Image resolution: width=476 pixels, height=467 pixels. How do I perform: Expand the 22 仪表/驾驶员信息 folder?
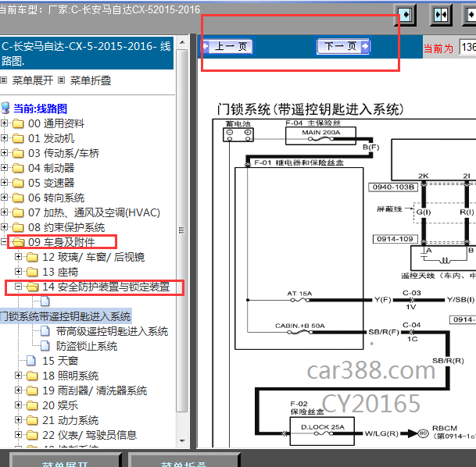point(18,435)
